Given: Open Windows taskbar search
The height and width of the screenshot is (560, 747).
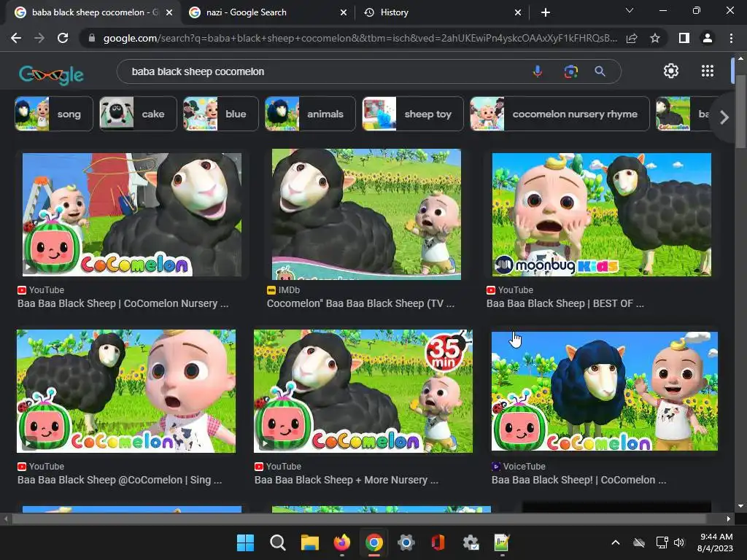Looking at the screenshot, I should click(278, 542).
